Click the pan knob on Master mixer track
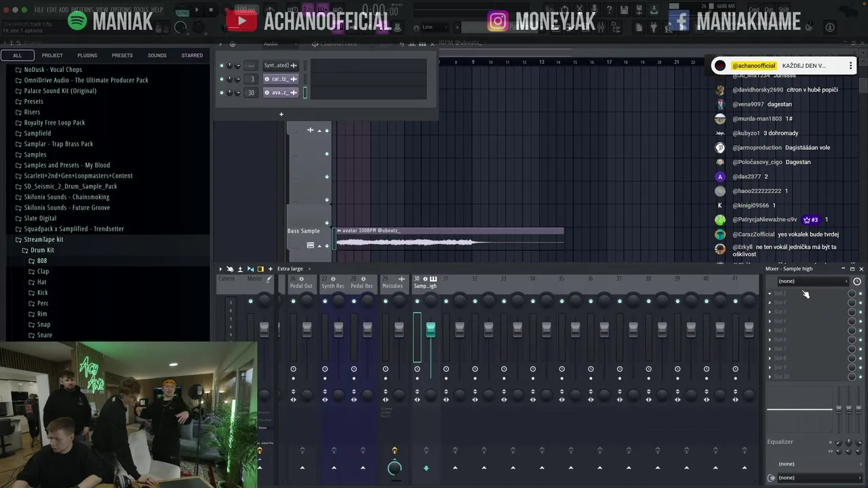 click(264, 301)
